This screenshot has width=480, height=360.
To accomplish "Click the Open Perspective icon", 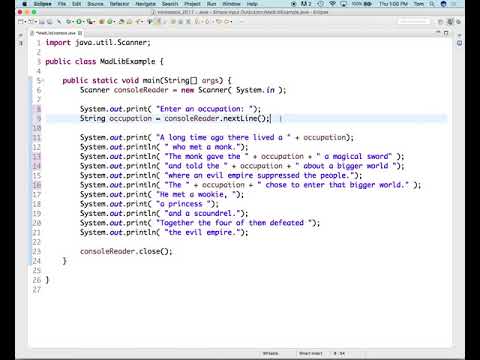I will 440,22.
